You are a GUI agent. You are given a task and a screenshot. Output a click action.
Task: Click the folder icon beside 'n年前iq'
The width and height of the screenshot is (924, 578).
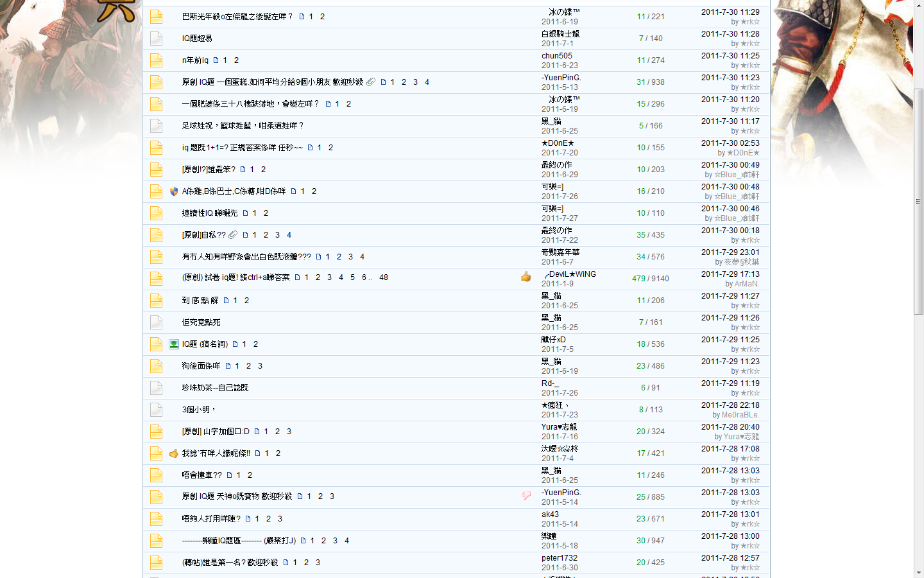pos(156,60)
